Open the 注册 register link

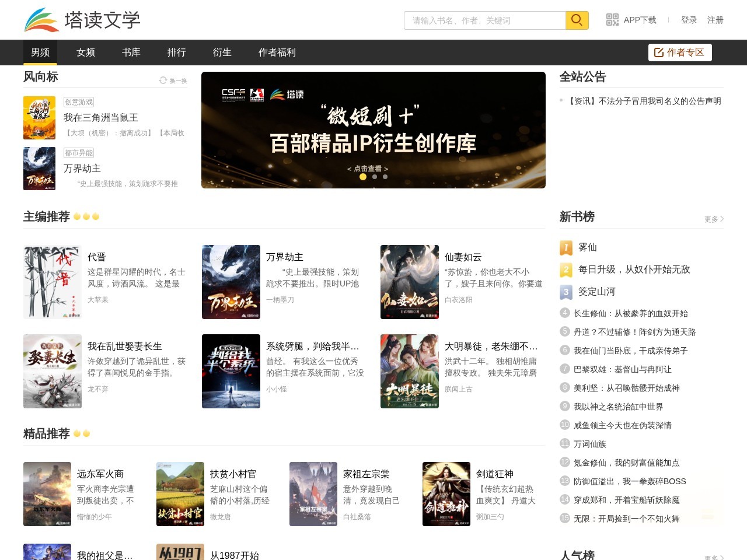[x=715, y=20]
